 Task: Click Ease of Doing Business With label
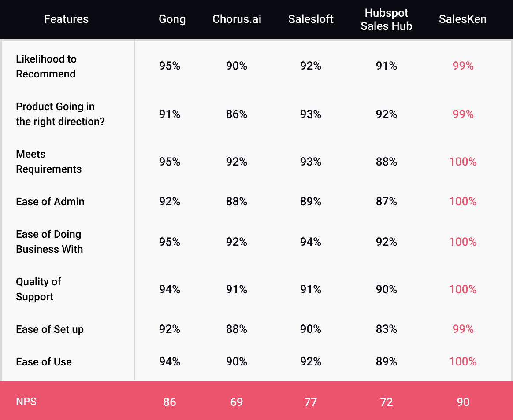(x=49, y=242)
